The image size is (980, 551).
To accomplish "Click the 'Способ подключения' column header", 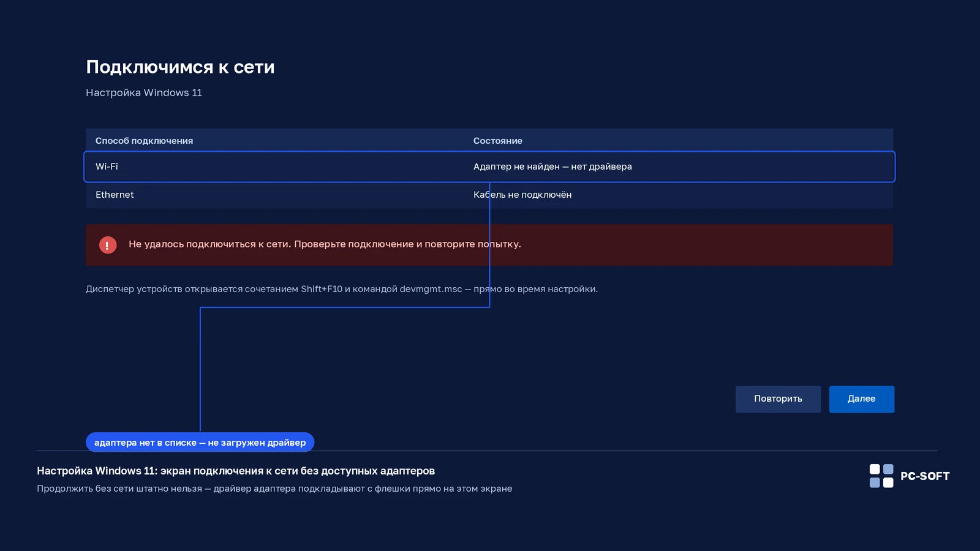I will 144,141.
